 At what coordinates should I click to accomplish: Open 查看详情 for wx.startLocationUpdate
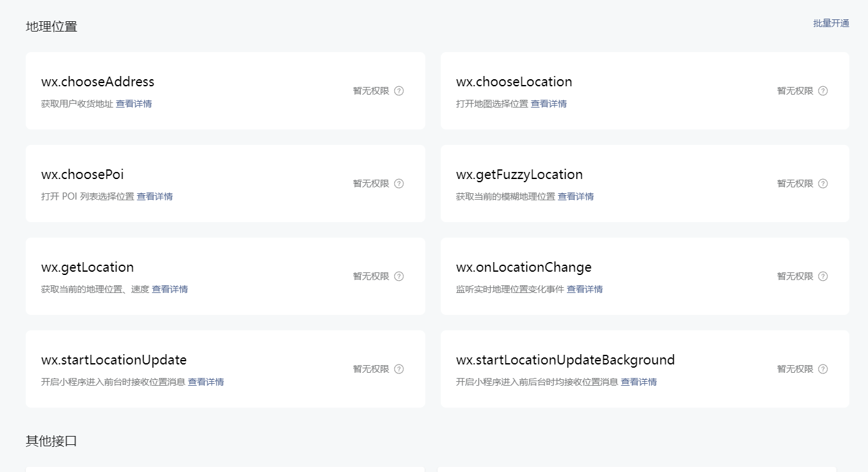(206, 382)
